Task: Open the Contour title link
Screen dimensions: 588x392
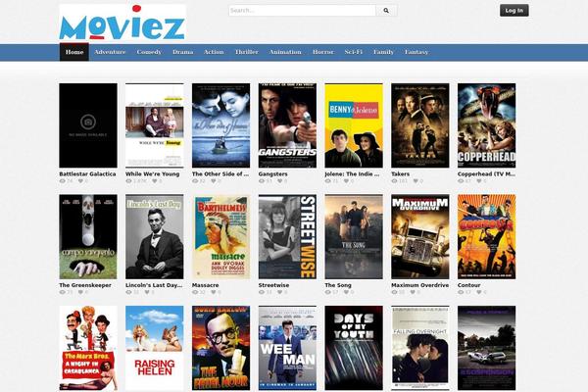Action: click(468, 285)
